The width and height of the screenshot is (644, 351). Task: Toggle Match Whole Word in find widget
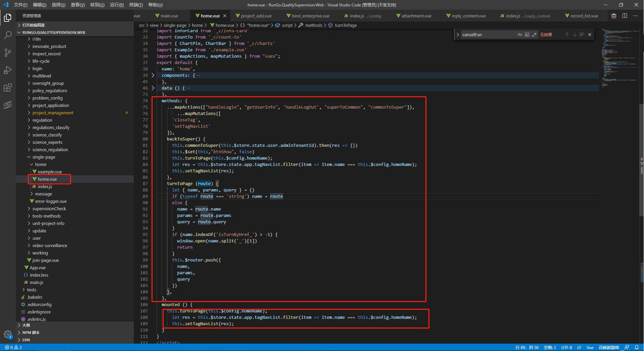pyautogui.click(x=527, y=35)
